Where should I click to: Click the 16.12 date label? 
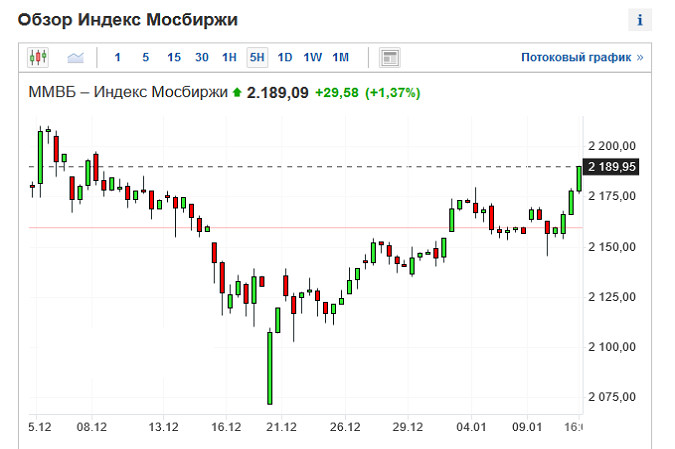(x=226, y=427)
